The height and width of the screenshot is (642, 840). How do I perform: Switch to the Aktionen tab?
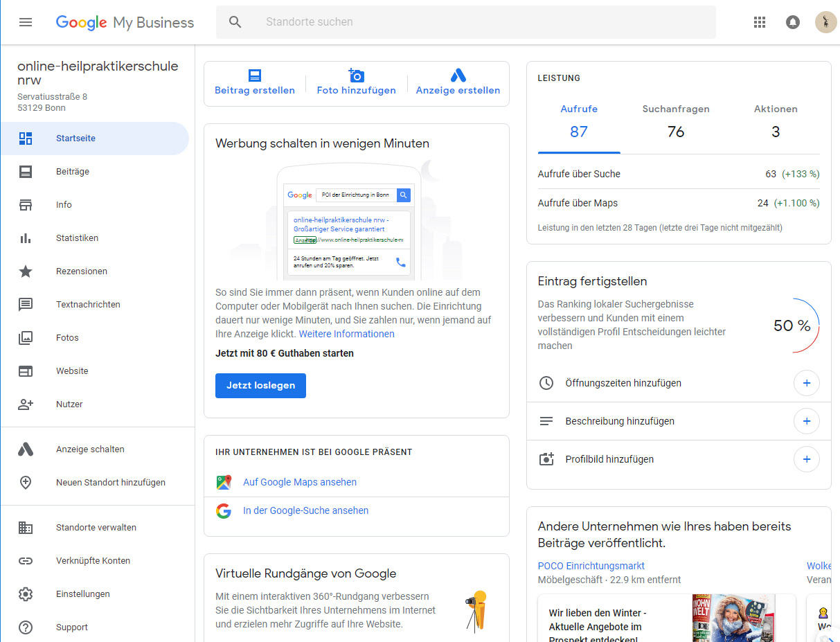pos(776,121)
